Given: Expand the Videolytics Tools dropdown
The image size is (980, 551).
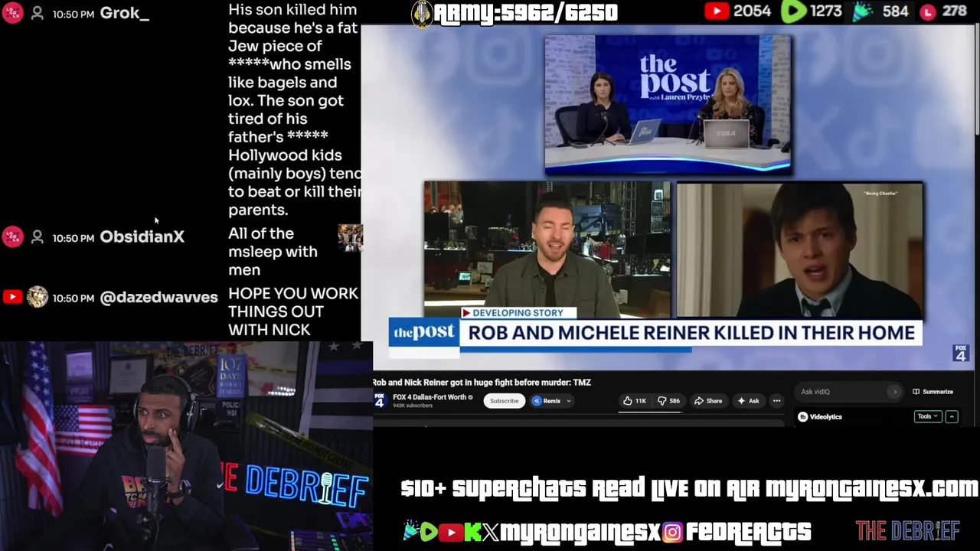Looking at the screenshot, I should pyautogui.click(x=927, y=417).
